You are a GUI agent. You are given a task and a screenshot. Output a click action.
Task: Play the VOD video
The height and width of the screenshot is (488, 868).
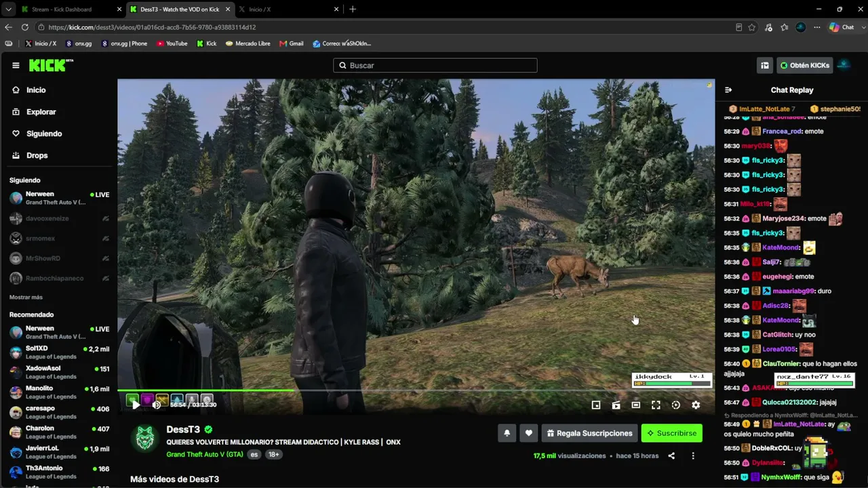click(136, 405)
